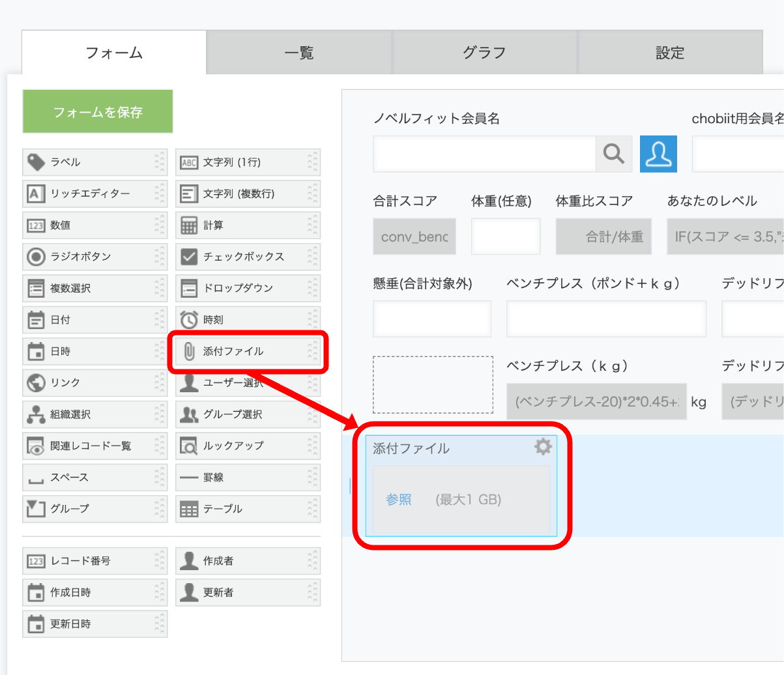The image size is (784, 675).
Task: Select the 文字列 (1行) field icon
Action: (x=189, y=162)
